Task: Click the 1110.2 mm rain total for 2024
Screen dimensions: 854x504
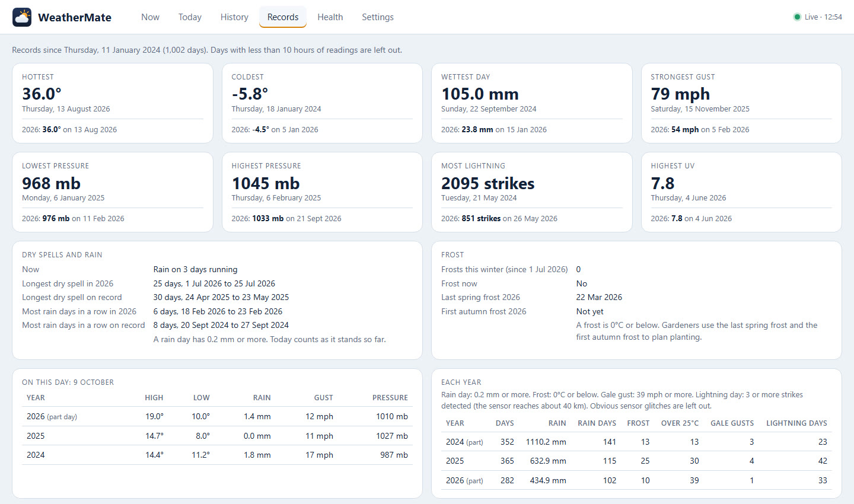Action: tap(546, 442)
